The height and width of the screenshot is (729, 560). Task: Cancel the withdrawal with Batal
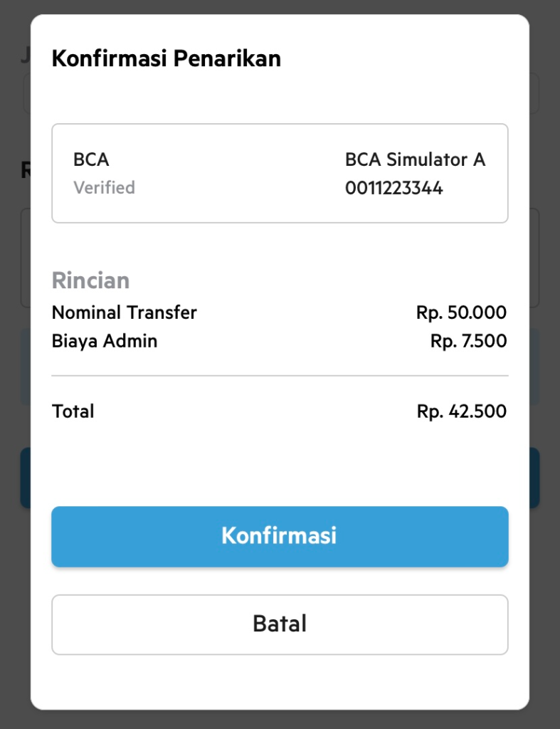pos(280,624)
